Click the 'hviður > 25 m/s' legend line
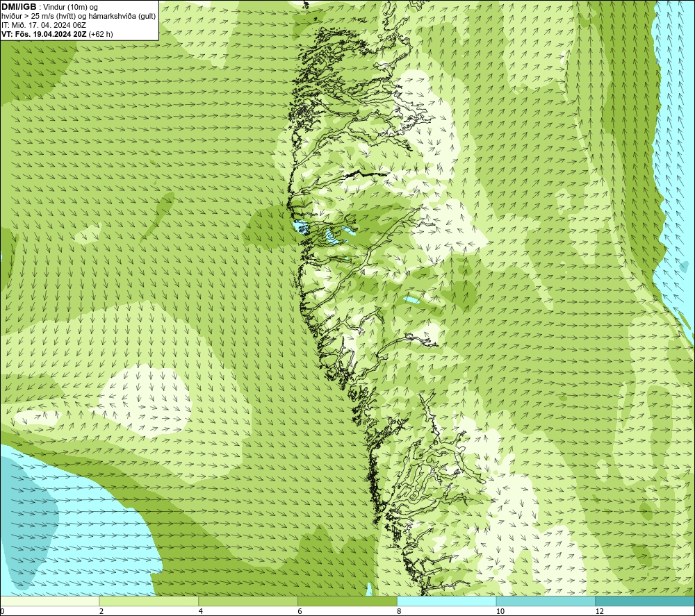 [x=79, y=17]
